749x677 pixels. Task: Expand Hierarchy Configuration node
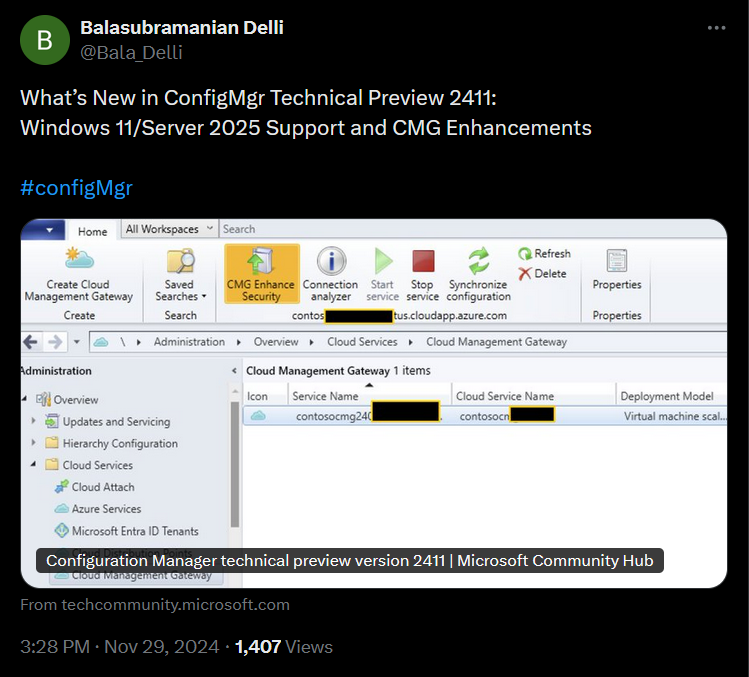(x=33, y=443)
